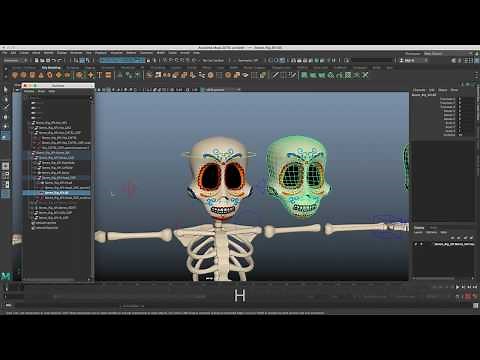Click the display layer row in Layer Editor

pos(443,244)
